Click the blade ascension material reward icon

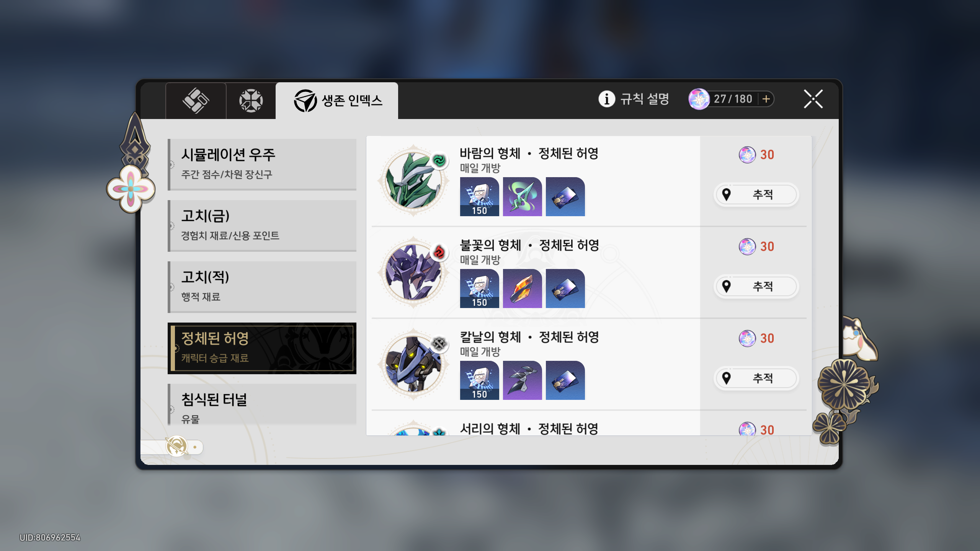(522, 380)
